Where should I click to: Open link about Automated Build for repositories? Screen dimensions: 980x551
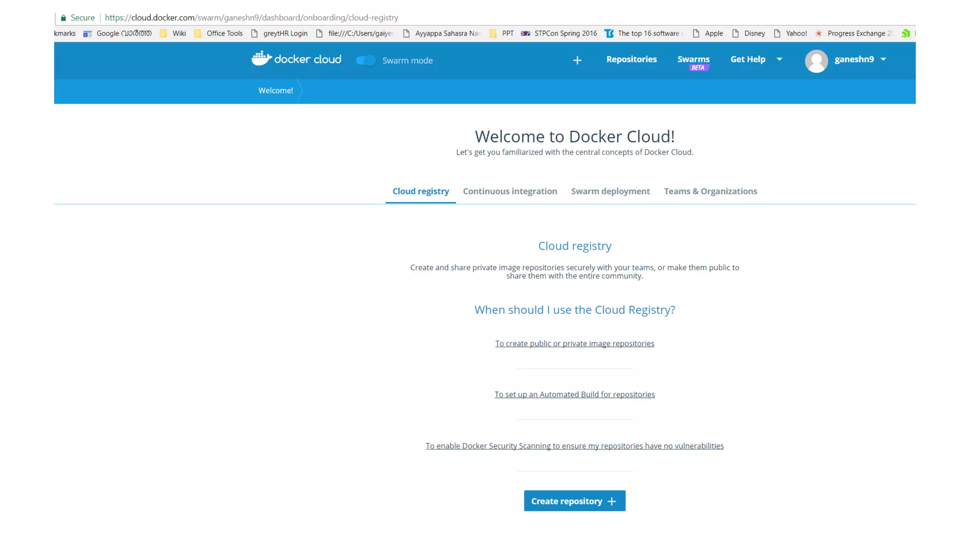[574, 395]
